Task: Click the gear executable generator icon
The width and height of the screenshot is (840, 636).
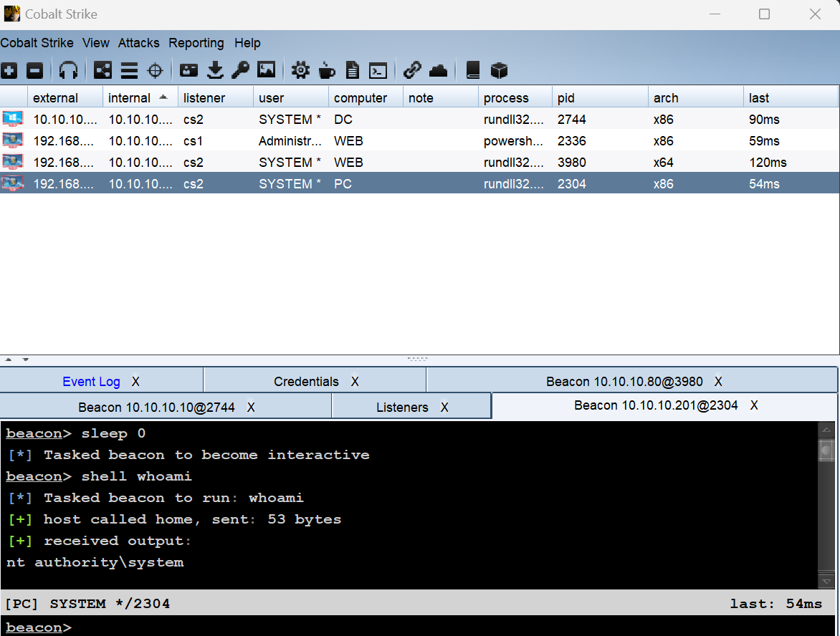Action: (300, 70)
